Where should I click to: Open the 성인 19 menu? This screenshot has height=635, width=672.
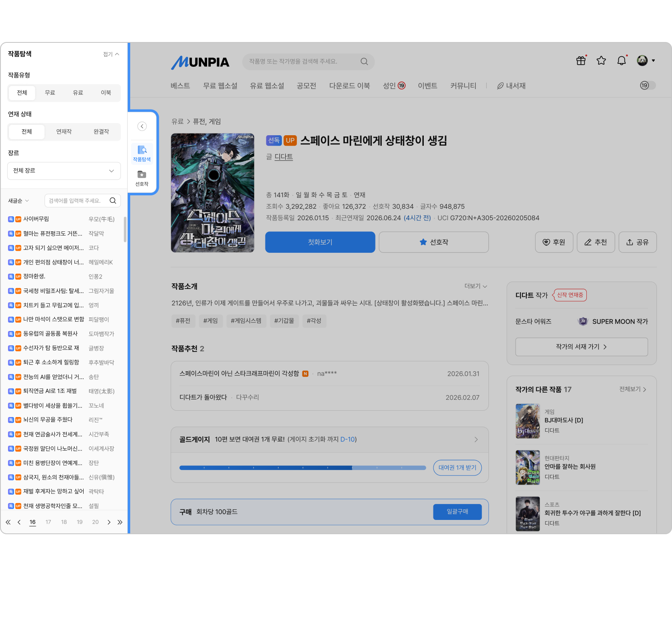pyautogui.click(x=394, y=86)
